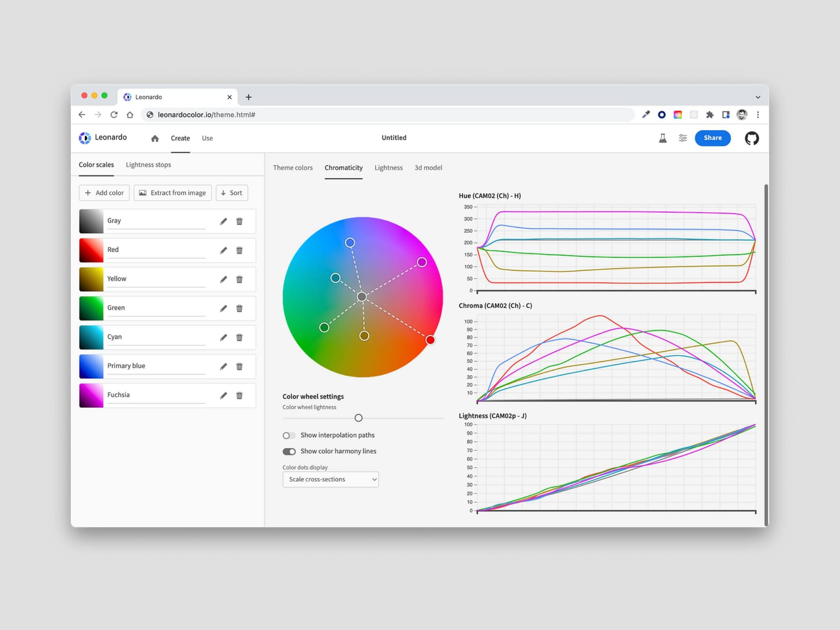
Task: Open the GitHub logo link
Action: 752,138
